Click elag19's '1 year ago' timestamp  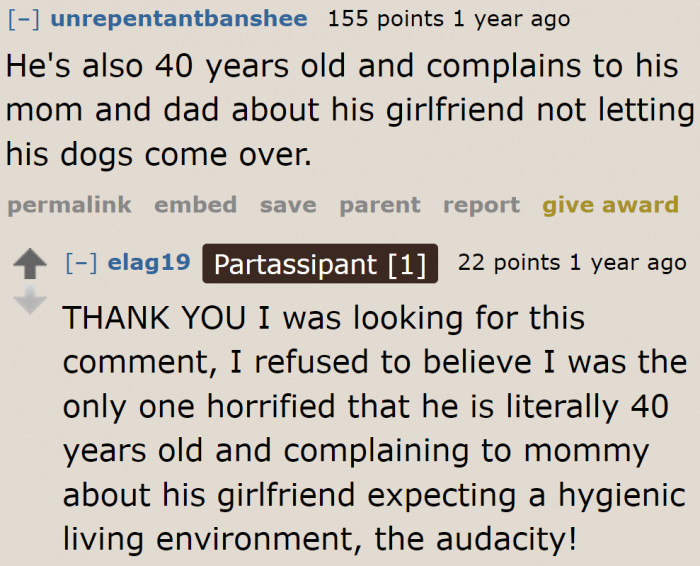(629, 264)
